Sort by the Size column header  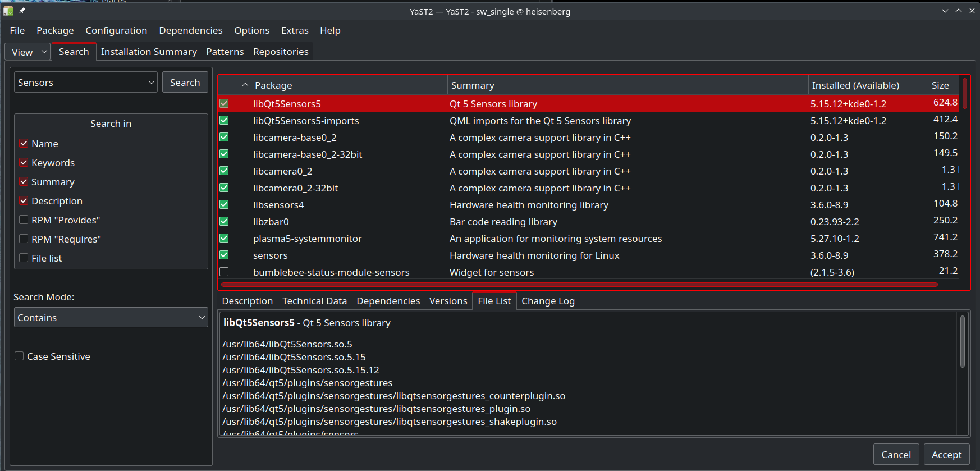(943, 85)
